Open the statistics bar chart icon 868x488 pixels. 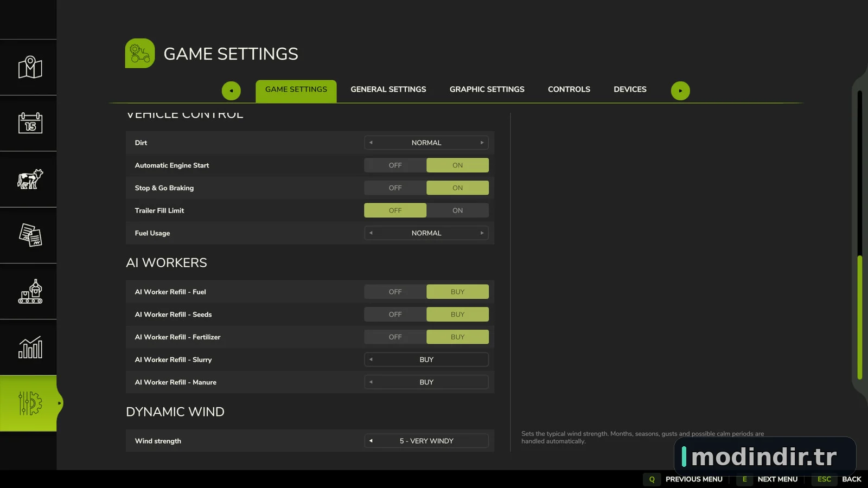pyautogui.click(x=30, y=347)
